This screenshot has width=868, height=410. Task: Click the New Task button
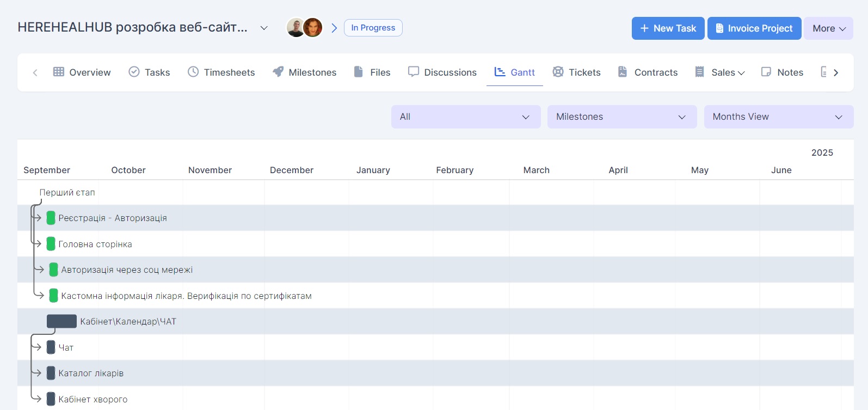(668, 28)
